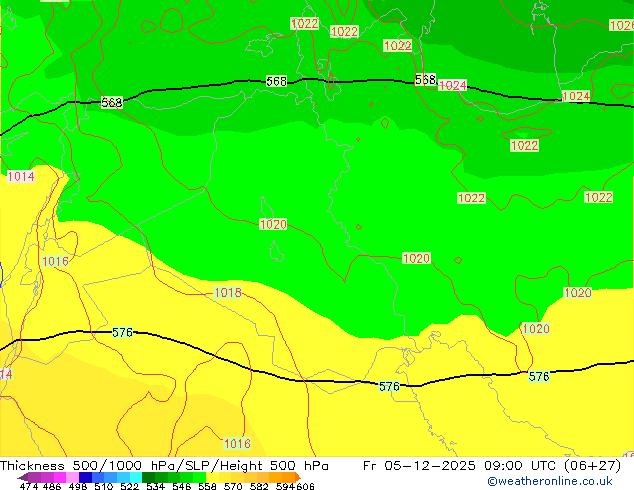The image size is (634, 490).
Task: Click the 1014 isobar label
Action: [x=21, y=176]
